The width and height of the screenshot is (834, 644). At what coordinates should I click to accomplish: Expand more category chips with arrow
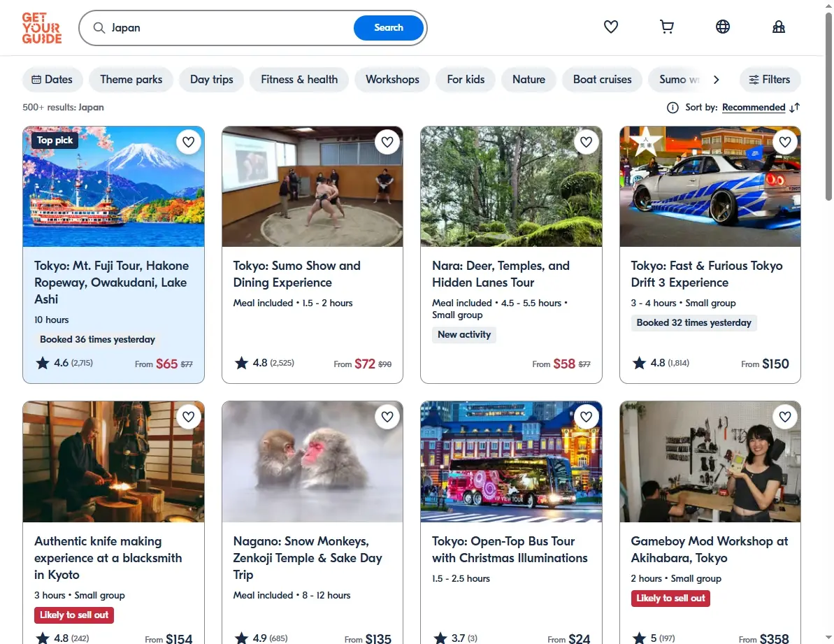pyautogui.click(x=716, y=80)
